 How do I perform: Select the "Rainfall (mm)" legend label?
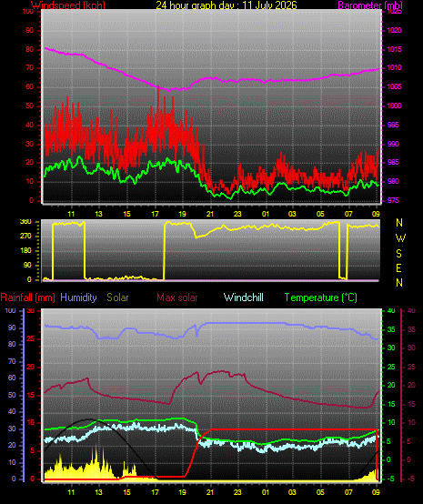tap(28, 297)
